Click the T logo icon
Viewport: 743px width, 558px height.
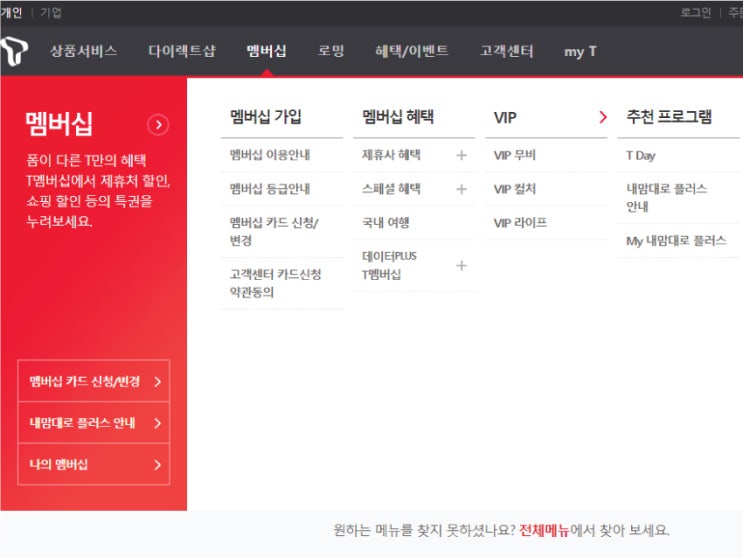(x=14, y=51)
